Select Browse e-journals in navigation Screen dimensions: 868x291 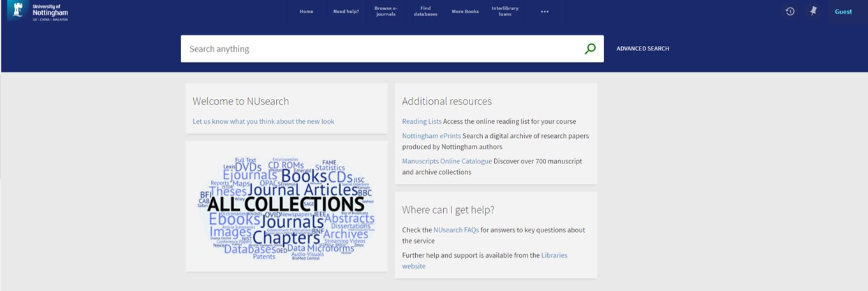(385, 11)
